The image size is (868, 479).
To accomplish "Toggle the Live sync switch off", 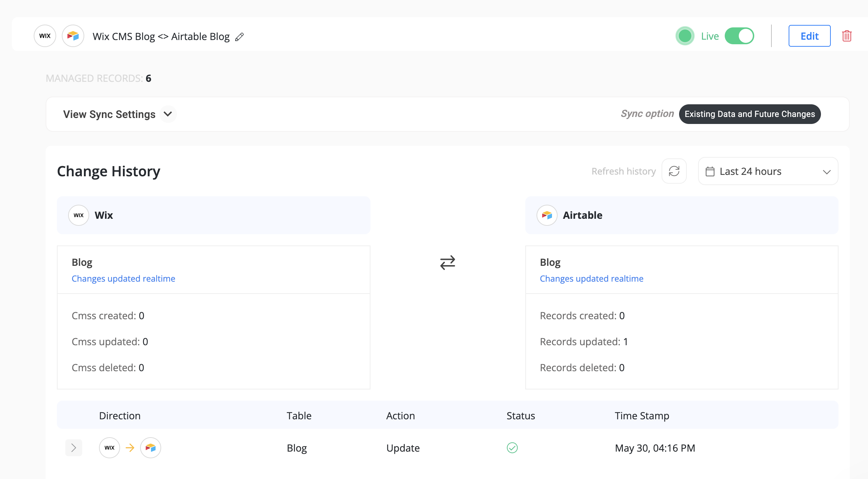I will click(739, 36).
